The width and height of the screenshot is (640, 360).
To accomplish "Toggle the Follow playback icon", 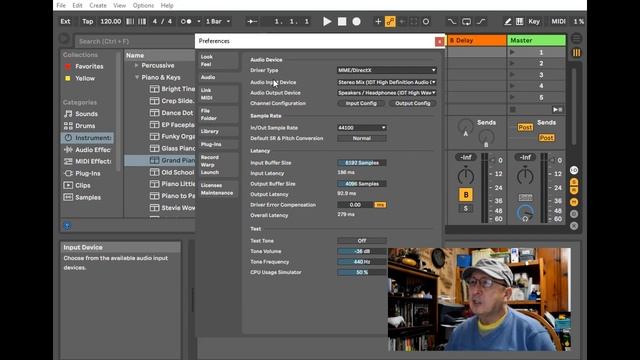I will 252,21.
